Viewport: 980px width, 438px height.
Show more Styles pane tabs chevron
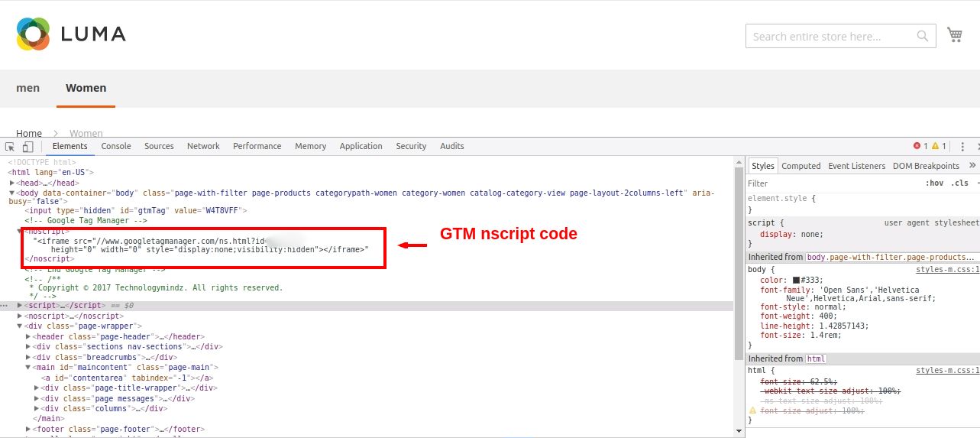click(x=972, y=165)
